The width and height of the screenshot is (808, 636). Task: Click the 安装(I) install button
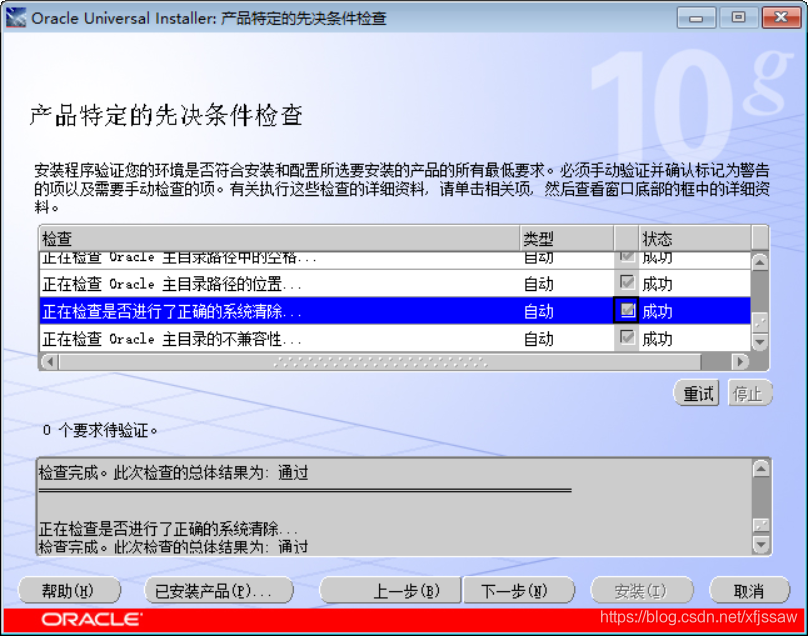(x=641, y=591)
